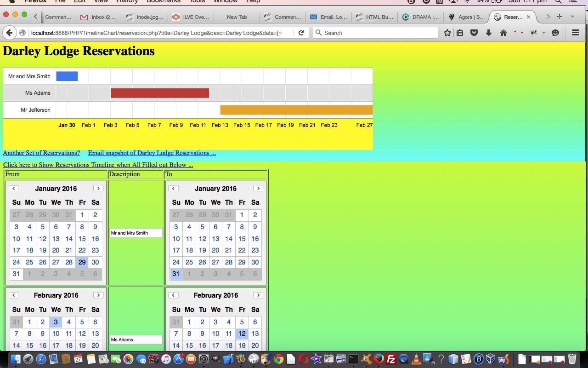Open the Another Set of Reservations link
588x368 pixels.
click(x=41, y=153)
